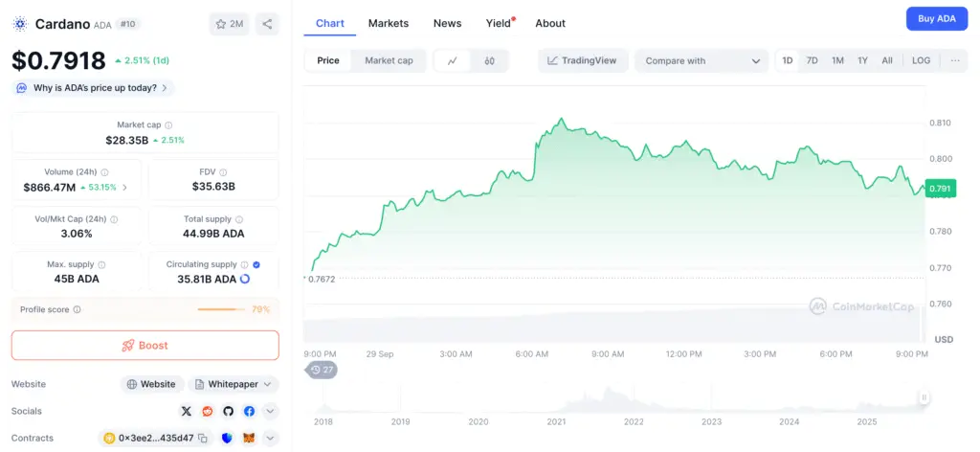980x452 pixels.
Task: Set chart range to 1Y
Action: [862, 60]
